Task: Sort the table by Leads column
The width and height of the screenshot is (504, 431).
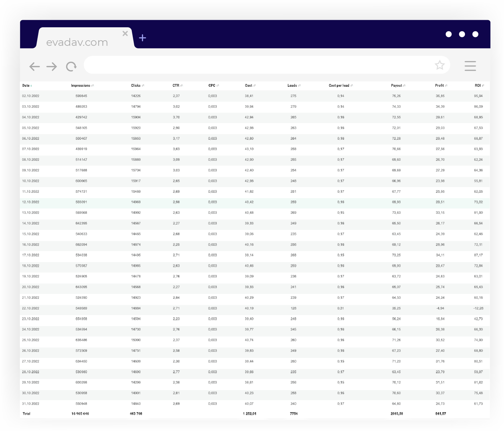Action: [293, 85]
